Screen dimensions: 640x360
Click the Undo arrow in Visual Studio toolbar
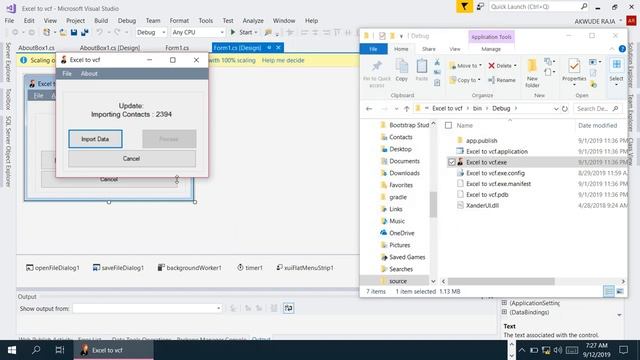tap(99, 32)
